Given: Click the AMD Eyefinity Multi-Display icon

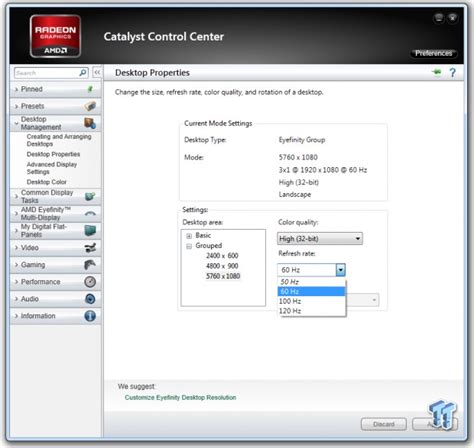Looking at the screenshot, I should [90, 213].
